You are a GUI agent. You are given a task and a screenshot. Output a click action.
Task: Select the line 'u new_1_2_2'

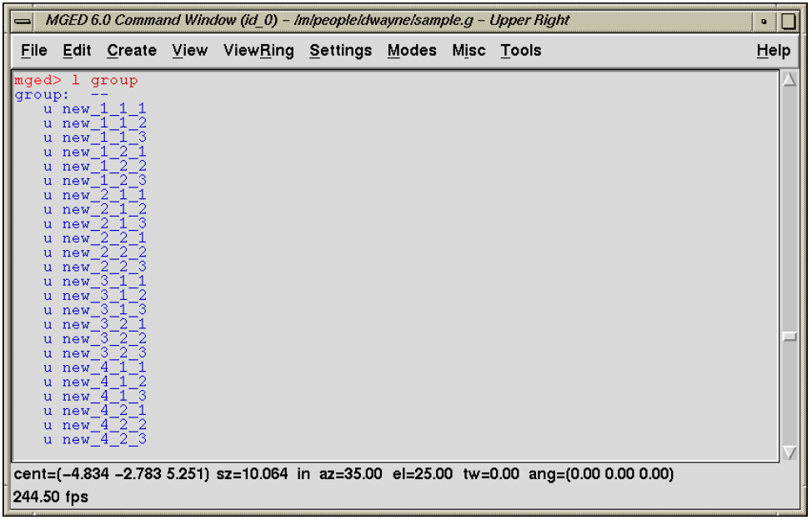click(95, 167)
